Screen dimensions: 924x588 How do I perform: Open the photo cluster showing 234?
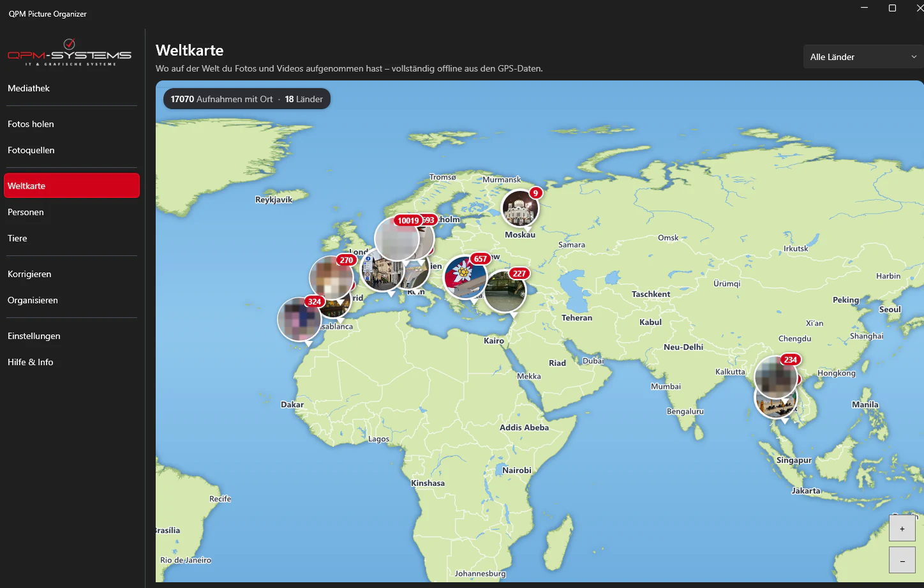[776, 377]
